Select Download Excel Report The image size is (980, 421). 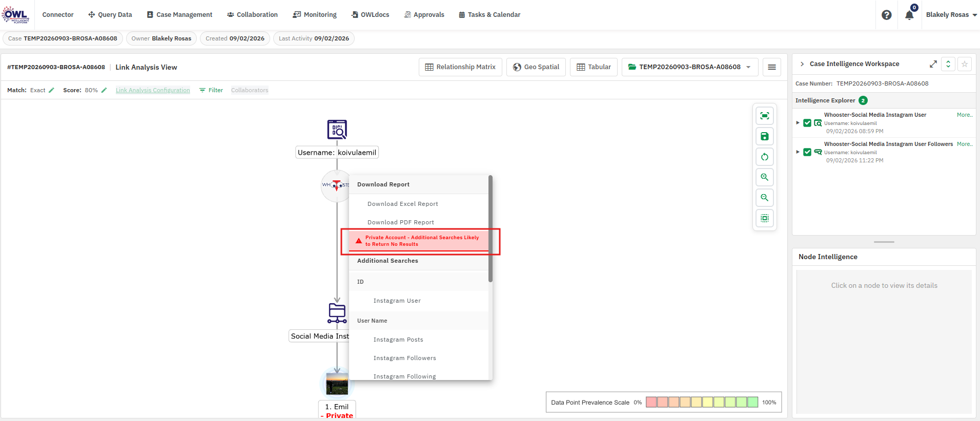pos(402,204)
